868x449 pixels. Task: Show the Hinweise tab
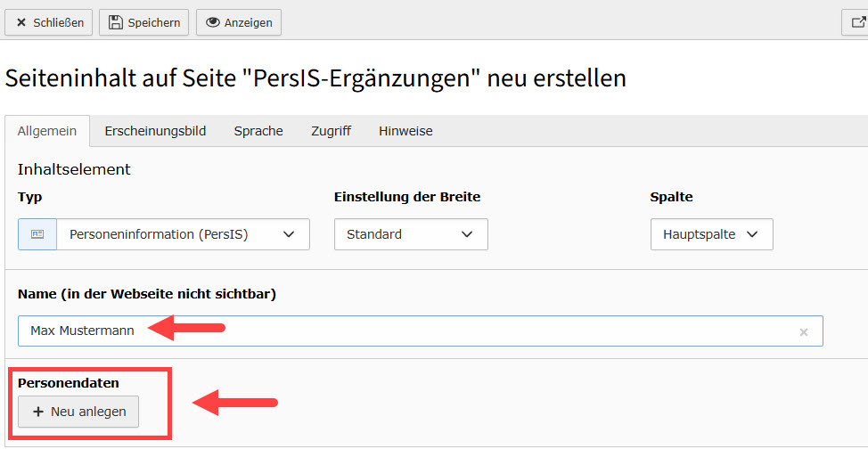tap(405, 131)
